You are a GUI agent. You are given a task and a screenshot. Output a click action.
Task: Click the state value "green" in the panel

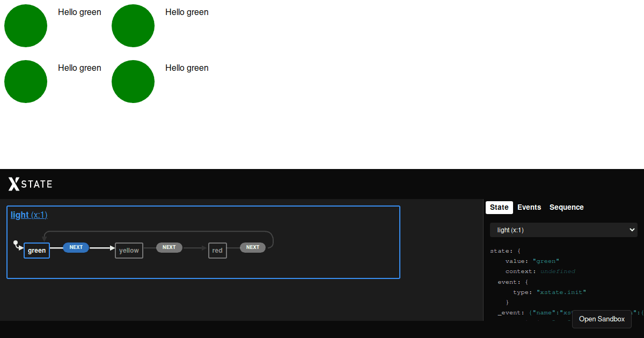pyautogui.click(x=546, y=261)
